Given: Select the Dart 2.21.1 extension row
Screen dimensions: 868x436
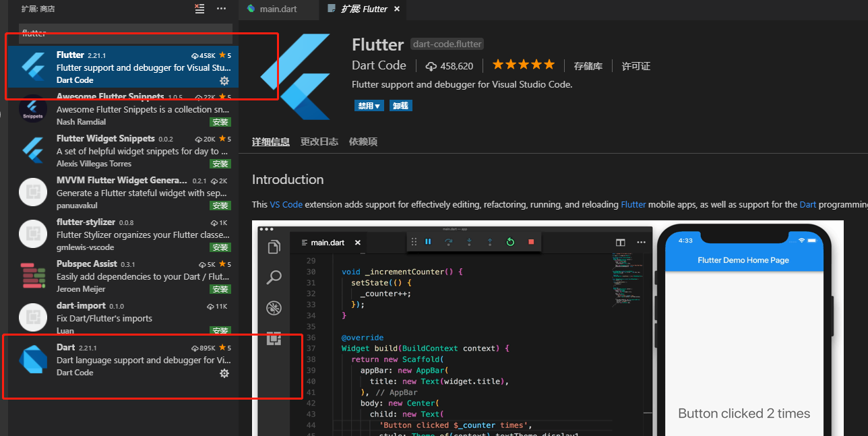Looking at the screenshot, I should [122, 360].
